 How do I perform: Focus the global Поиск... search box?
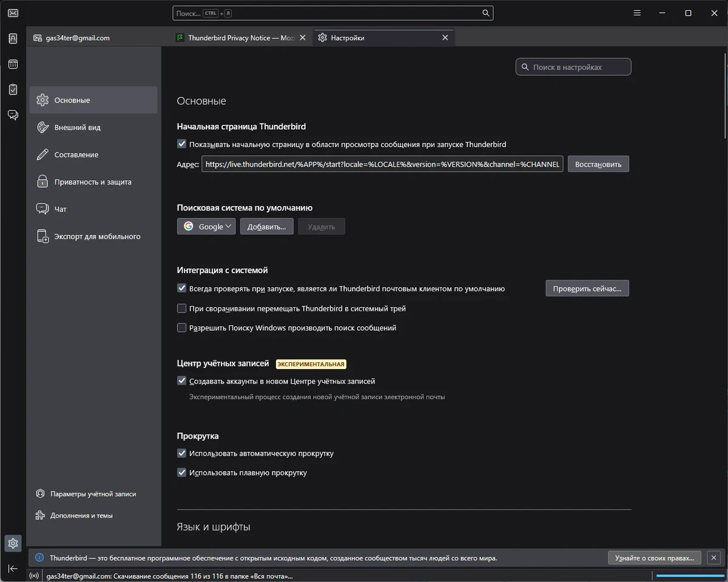pos(332,13)
